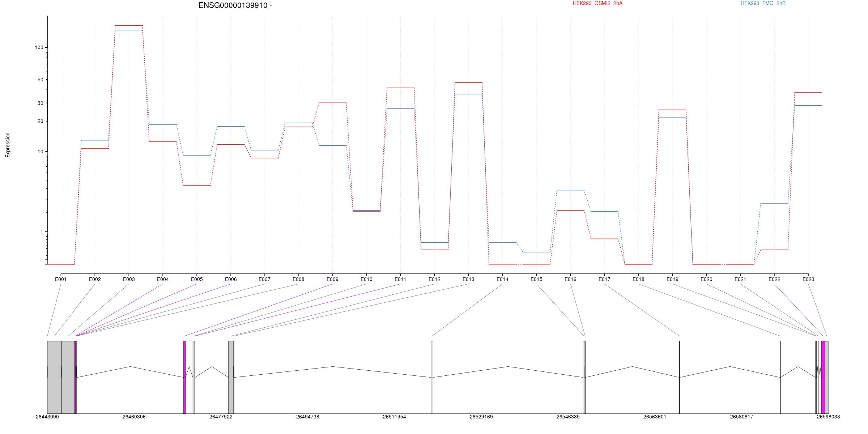Click the red E005 expression segment
Image resolution: width=868 pixels, height=434 pixels.
pyautogui.click(x=197, y=186)
